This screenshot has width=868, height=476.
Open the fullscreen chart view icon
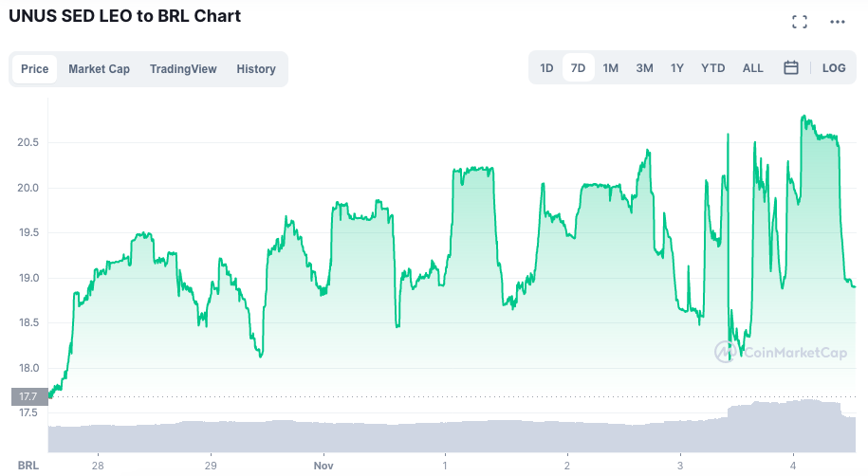tap(800, 22)
